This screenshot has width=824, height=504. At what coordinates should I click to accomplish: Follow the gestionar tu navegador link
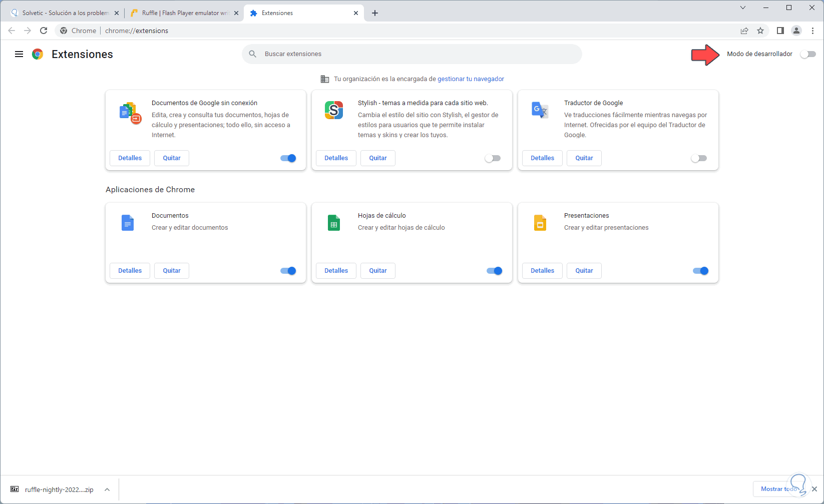[471, 79]
